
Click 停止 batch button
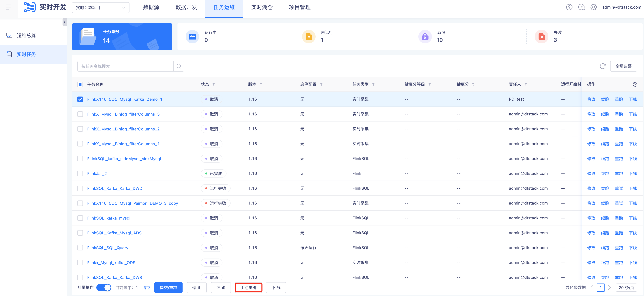click(197, 288)
